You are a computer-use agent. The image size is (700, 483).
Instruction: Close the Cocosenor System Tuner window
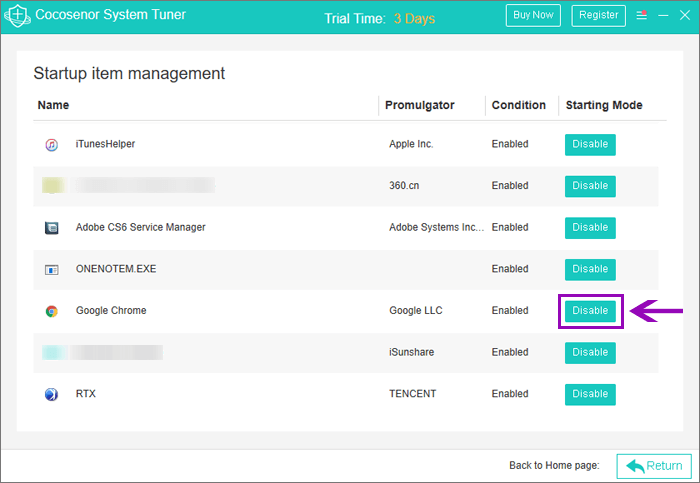pos(685,16)
